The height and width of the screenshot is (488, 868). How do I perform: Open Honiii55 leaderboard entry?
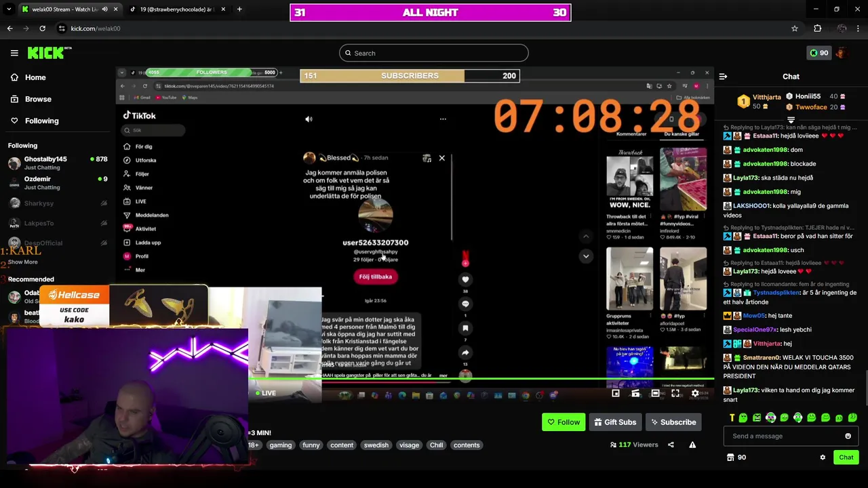tap(816, 97)
